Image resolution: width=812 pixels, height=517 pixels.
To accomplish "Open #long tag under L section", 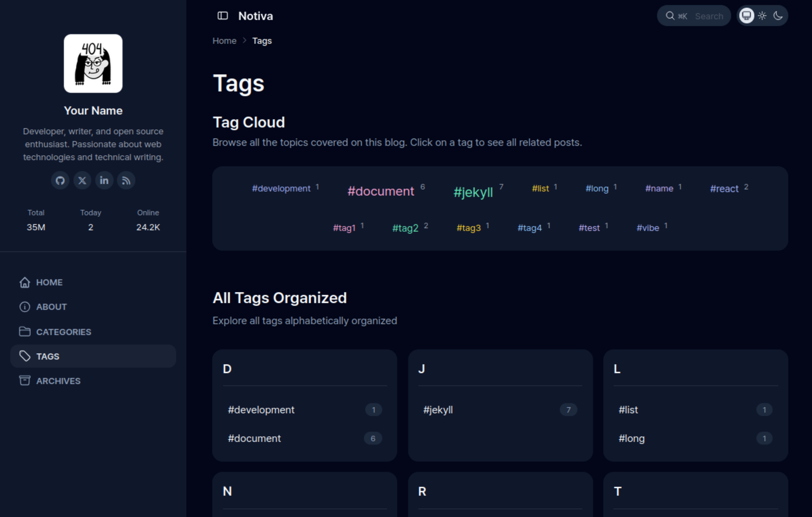I will click(x=631, y=438).
